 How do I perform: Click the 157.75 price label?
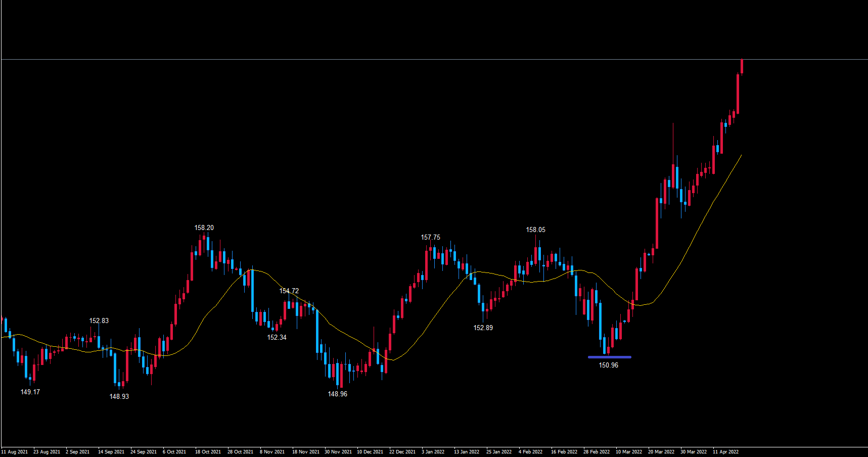(430, 238)
